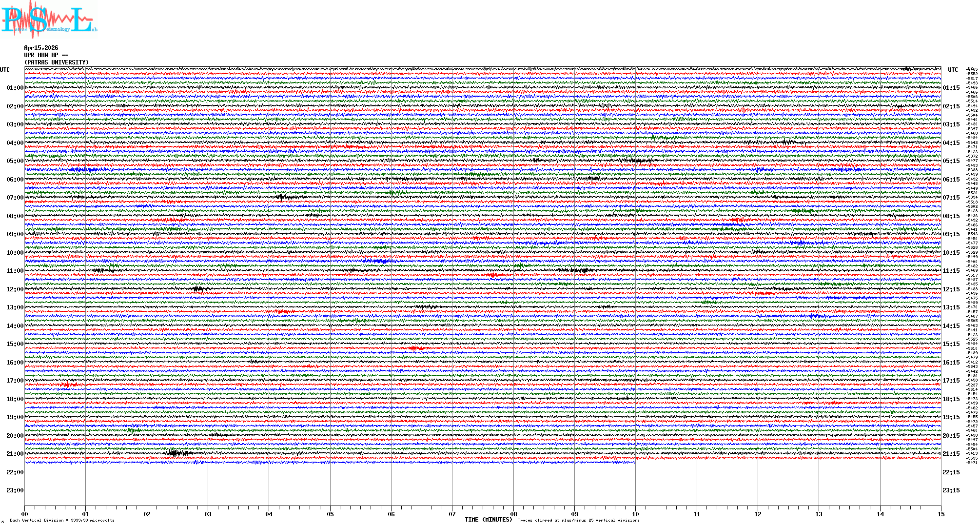The height and width of the screenshot is (527, 980).
Task: Click the 16:15 label on right axis
Action: (x=951, y=363)
